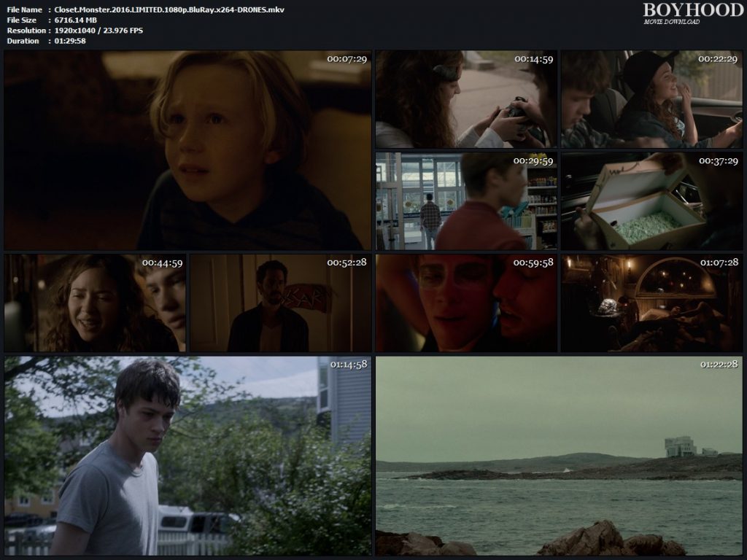Image resolution: width=747 pixels, height=560 pixels.
Task: Open the 00:29:59 store aisle thumbnail
Action: click(x=465, y=201)
